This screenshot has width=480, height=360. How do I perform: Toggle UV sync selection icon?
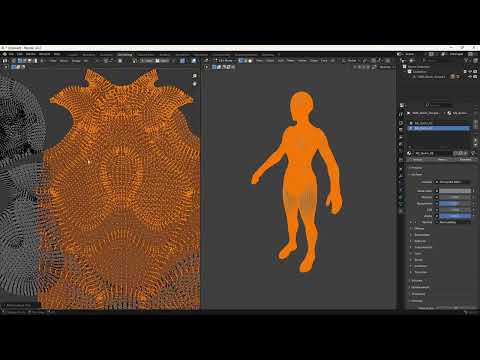click(x=14, y=61)
